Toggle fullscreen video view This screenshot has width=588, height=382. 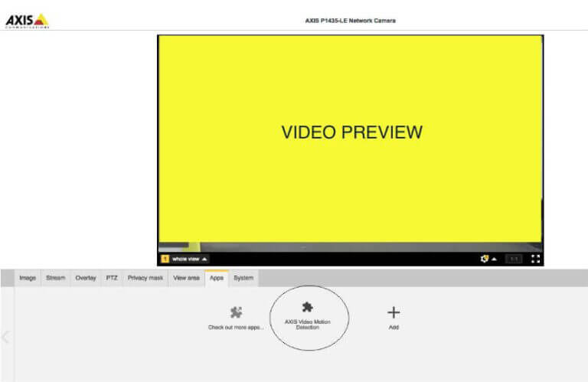535,259
